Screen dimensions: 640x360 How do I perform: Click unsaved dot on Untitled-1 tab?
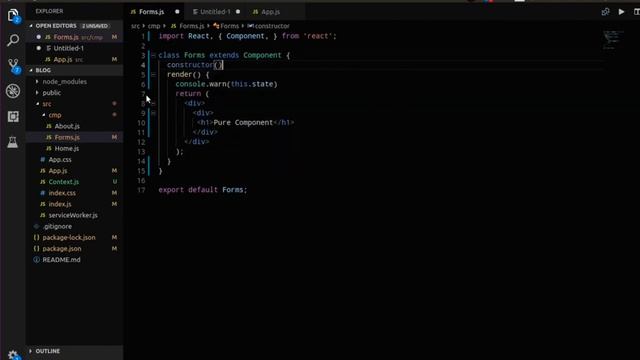pyautogui.click(x=238, y=12)
